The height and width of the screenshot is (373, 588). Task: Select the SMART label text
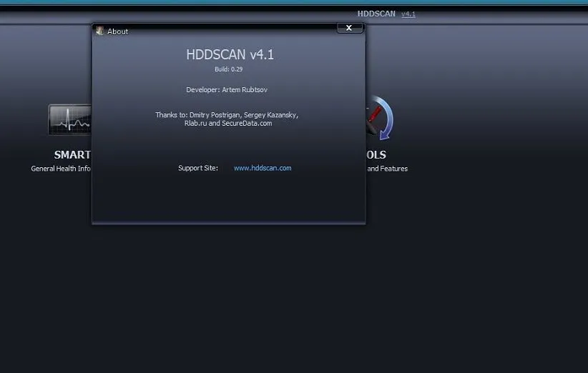pyautogui.click(x=72, y=155)
